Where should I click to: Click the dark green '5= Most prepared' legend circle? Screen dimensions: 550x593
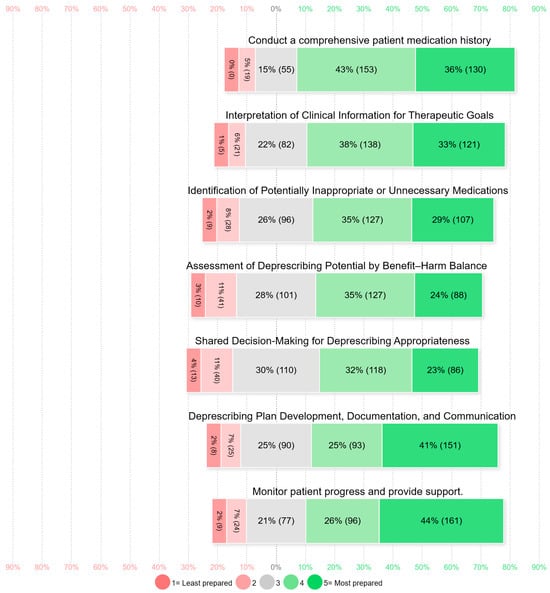[315, 582]
